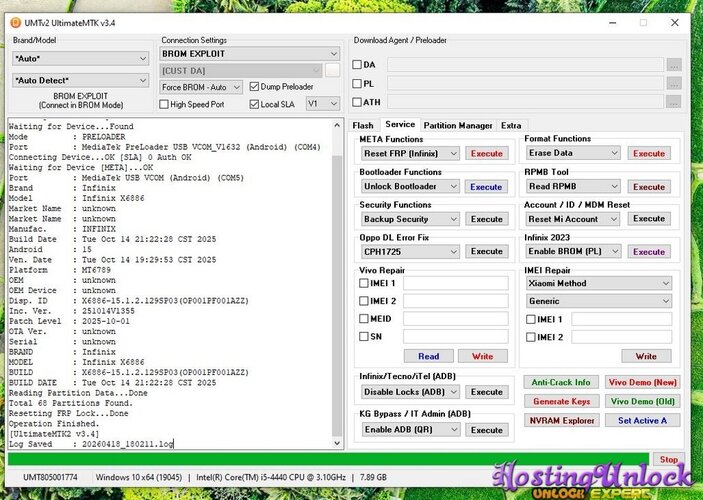Open Read RPMB dropdown

point(573,187)
